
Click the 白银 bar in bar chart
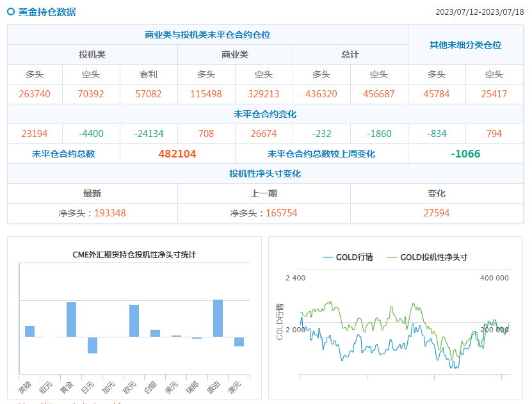155,333
